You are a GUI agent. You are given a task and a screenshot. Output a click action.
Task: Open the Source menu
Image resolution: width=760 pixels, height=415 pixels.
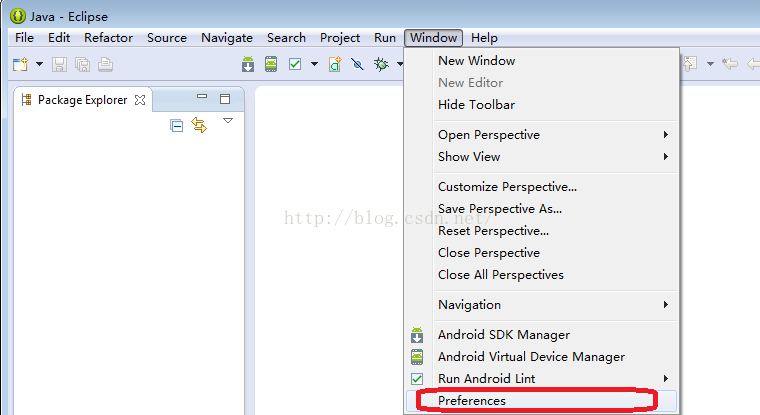(167, 38)
